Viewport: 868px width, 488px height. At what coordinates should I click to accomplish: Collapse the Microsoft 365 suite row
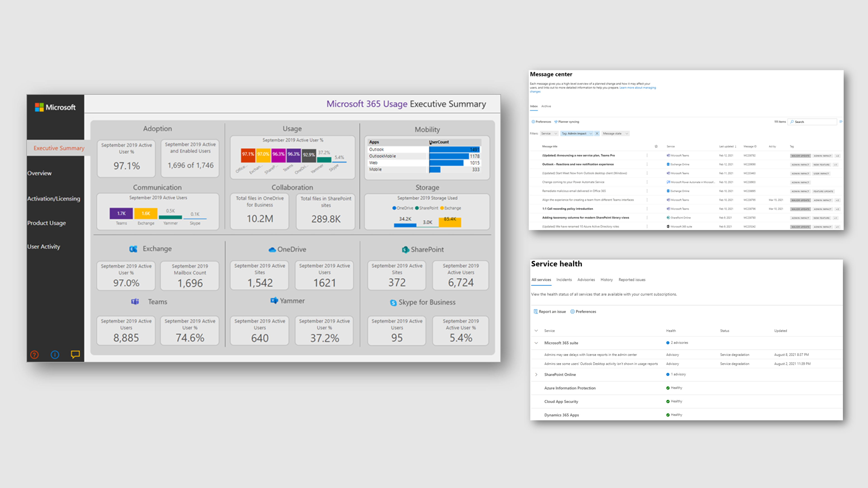click(x=536, y=343)
